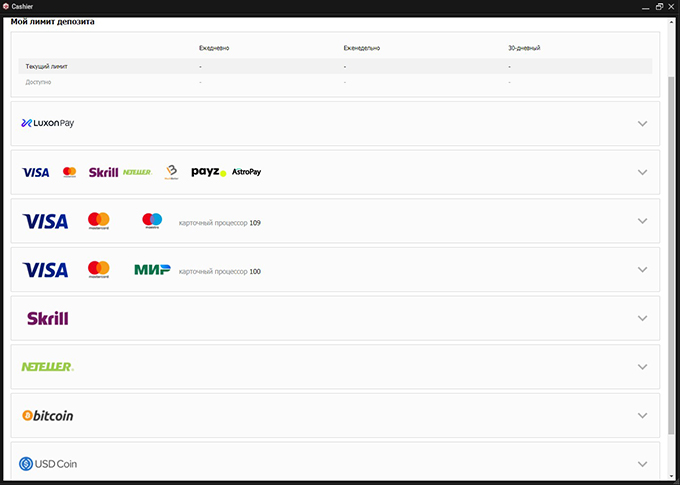Screen dimensions: 680x485
Task: Click the 'карточный процессор 100' label
Action: 219,271
